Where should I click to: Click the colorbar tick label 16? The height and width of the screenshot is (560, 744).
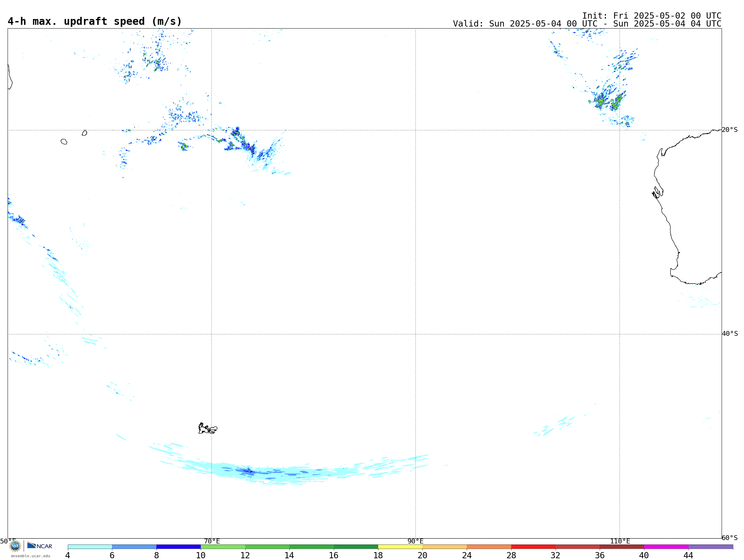(x=333, y=555)
